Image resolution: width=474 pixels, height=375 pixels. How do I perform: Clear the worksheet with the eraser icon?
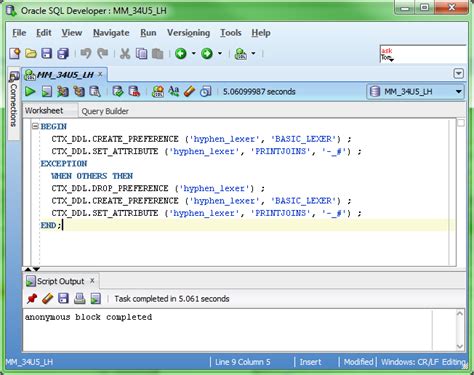click(x=189, y=91)
